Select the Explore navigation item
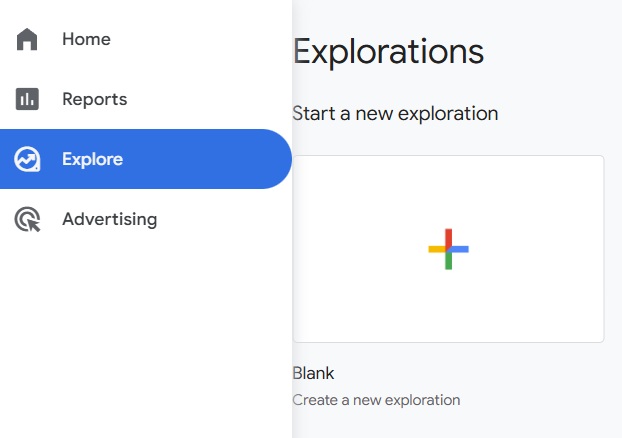 [146, 159]
